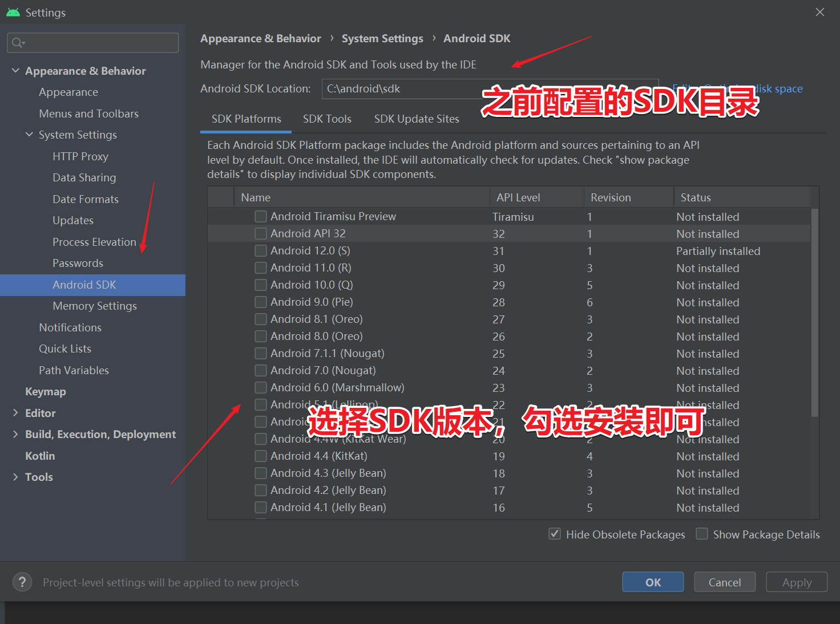The width and height of the screenshot is (840, 624).
Task: Select Android 6.0 (Marshmallow) row
Action: pyautogui.click(x=509, y=387)
